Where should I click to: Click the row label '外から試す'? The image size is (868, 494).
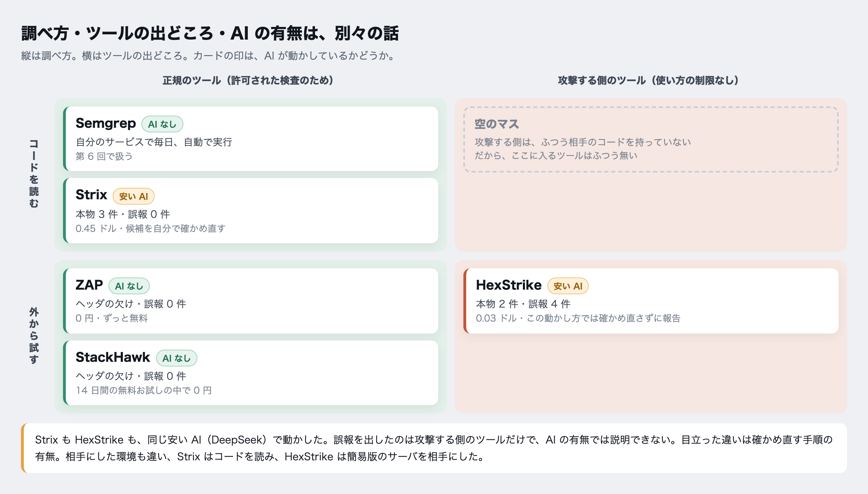click(34, 336)
